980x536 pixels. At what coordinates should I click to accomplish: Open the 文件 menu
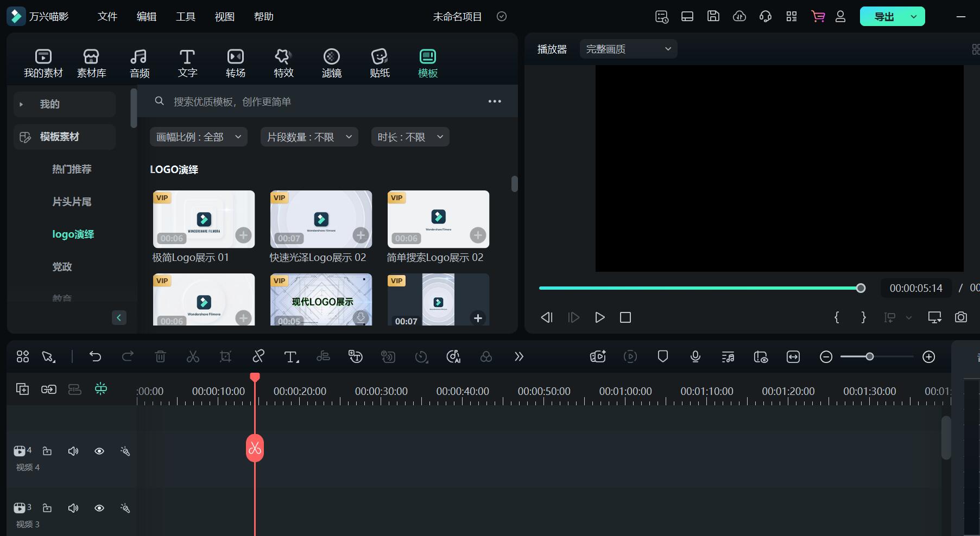107,17
